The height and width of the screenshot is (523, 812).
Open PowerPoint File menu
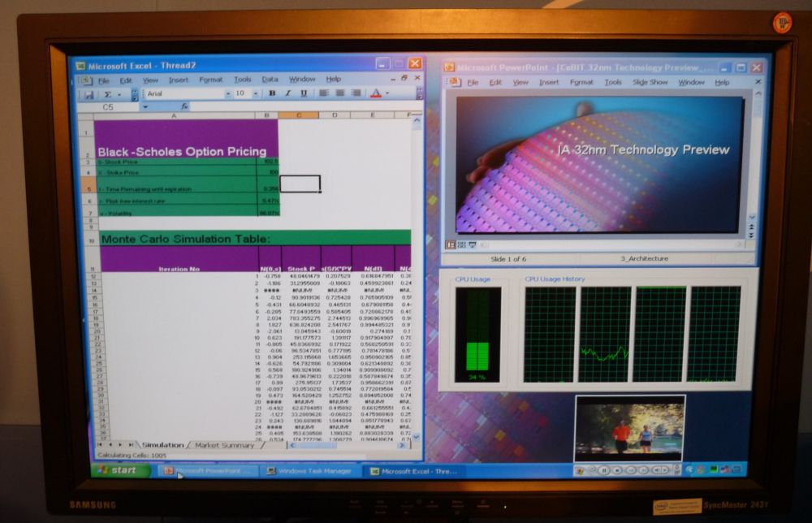[x=473, y=82]
